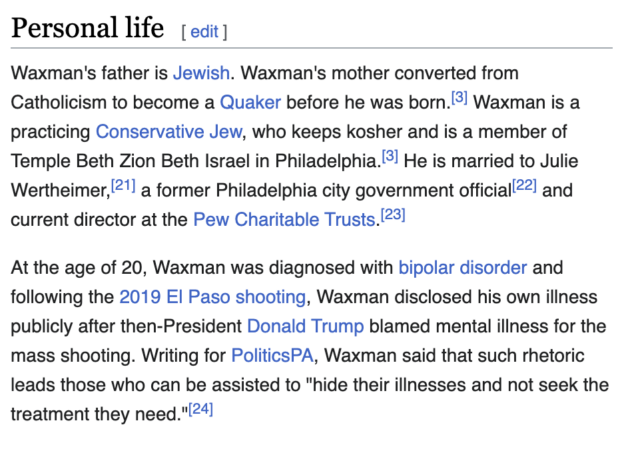
Task: Click the Personal life section heading
Action: pos(87,28)
